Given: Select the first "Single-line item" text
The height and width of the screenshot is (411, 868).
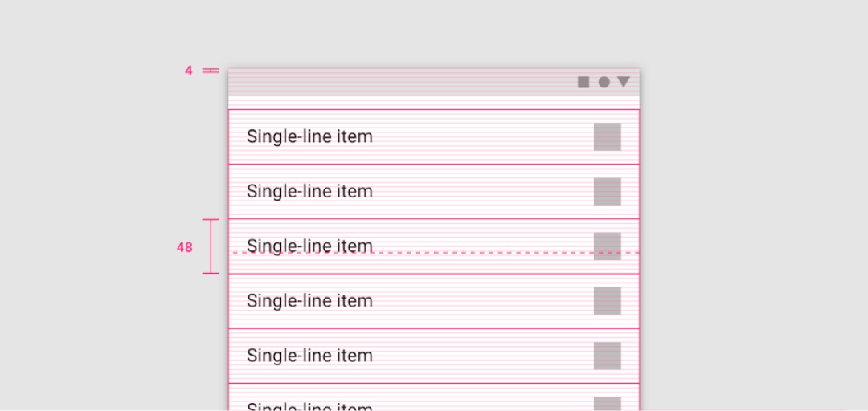Looking at the screenshot, I should 309,136.
